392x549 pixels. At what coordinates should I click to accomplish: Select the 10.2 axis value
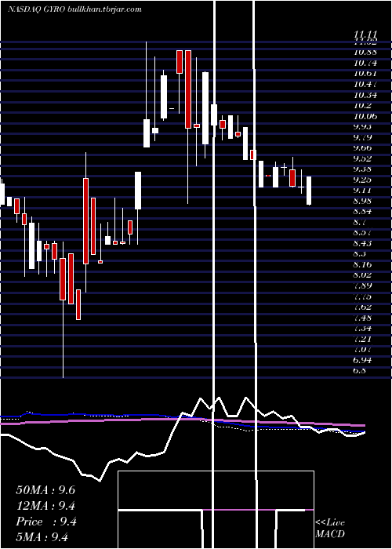pos(362,106)
